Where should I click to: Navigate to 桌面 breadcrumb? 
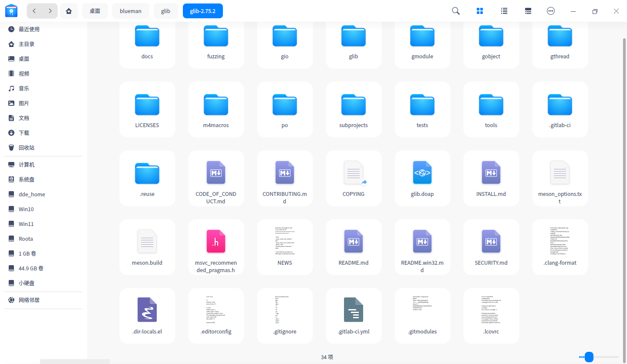[x=95, y=11]
